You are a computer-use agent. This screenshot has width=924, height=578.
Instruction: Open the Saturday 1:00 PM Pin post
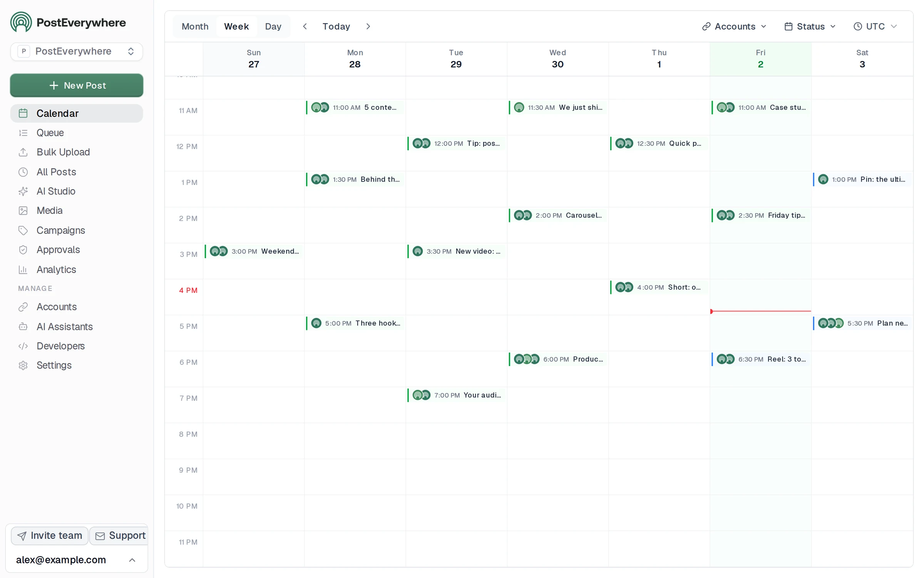[862, 180]
